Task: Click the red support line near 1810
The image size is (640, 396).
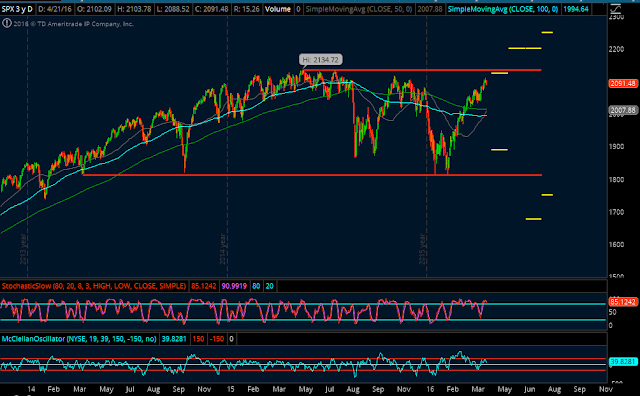Action: (312, 175)
